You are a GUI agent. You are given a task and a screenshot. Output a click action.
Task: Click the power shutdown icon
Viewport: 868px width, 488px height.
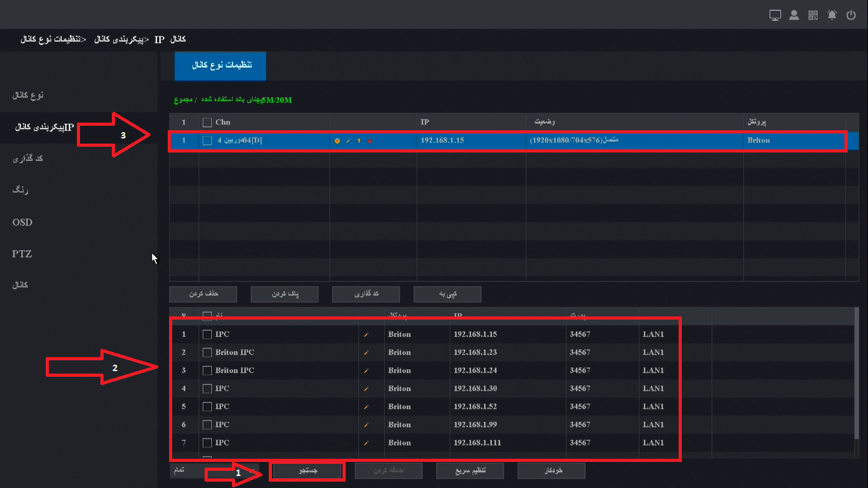point(851,15)
